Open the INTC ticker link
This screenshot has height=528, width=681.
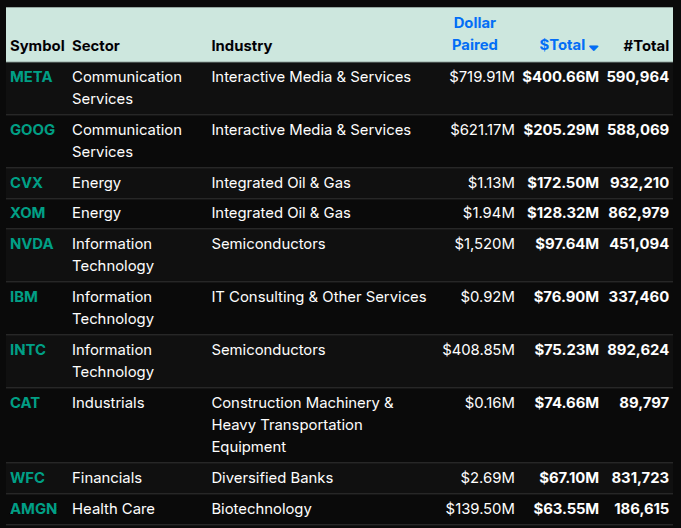[x=28, y=350]
